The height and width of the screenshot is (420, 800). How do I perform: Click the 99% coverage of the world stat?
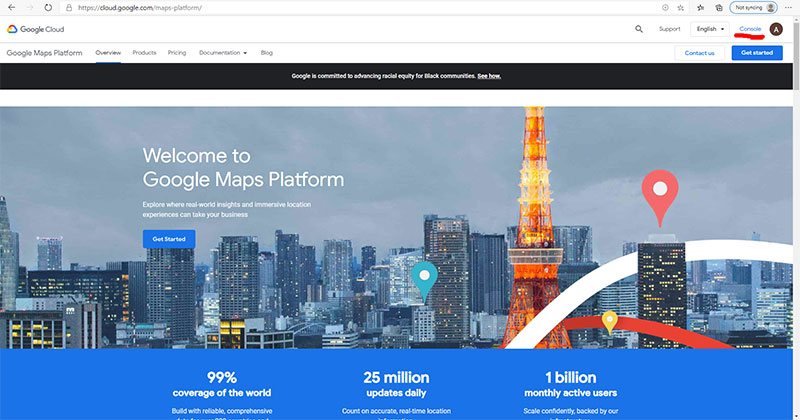[222, 384]
